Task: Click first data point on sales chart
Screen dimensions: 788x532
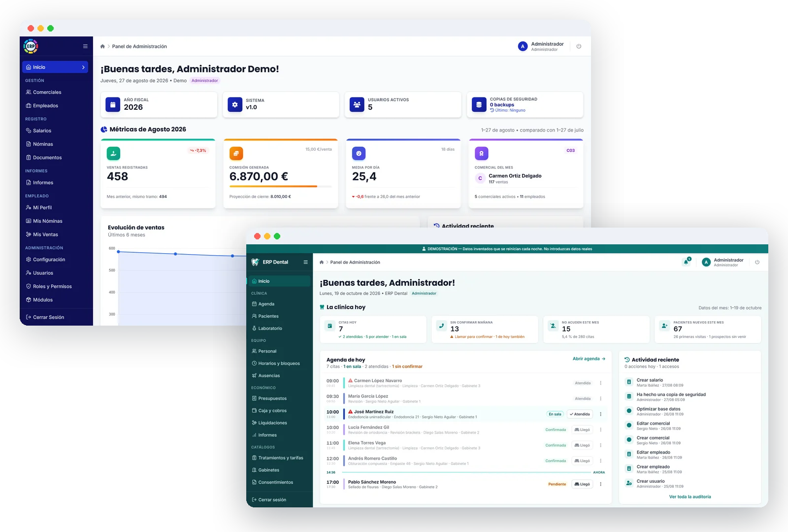Action: pyautogui.click(x=119, y=252)
